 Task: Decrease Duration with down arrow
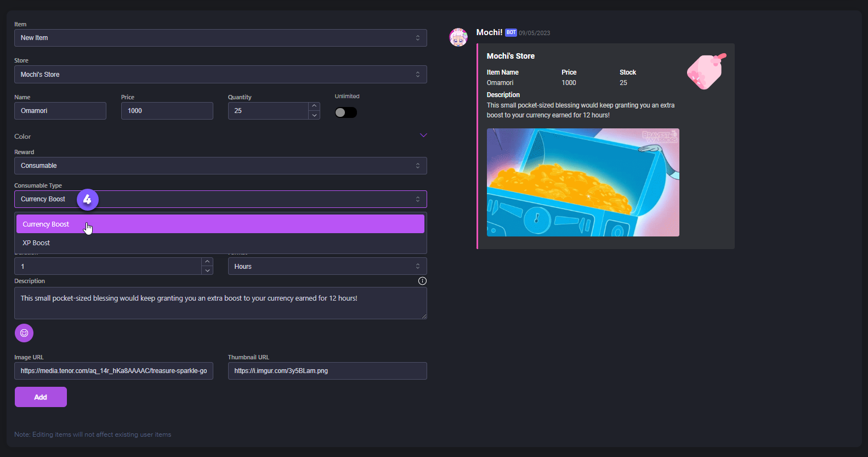click(207, 270)
